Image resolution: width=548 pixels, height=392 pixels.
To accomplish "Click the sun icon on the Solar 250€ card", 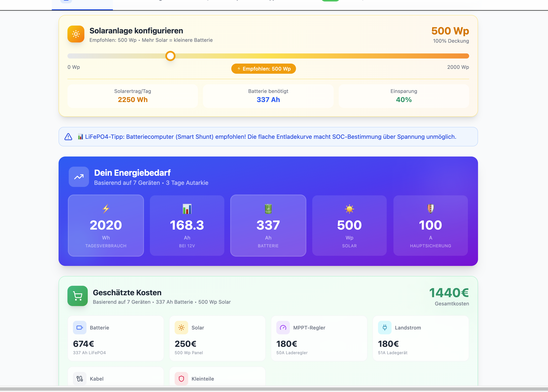I will [x=181, y=328].
